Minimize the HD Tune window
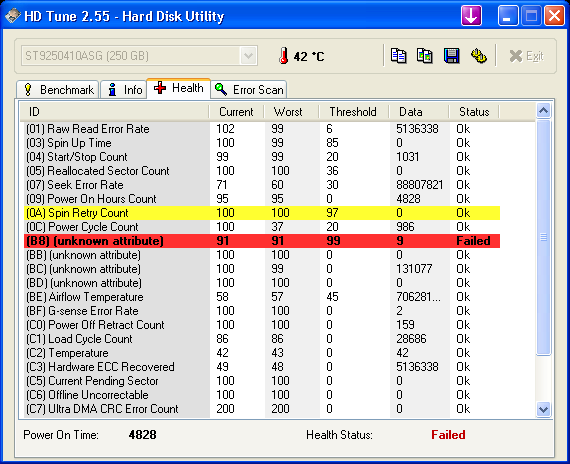 [x=508, y=16]
